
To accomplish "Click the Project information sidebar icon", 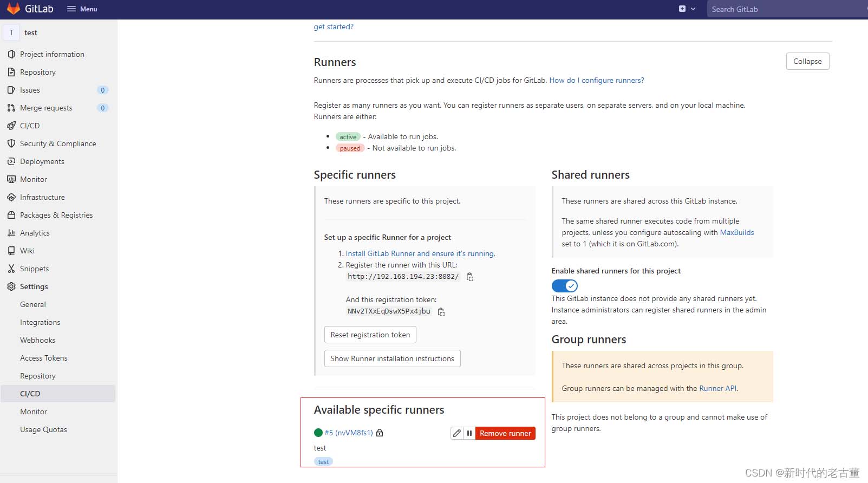I will 11,54.
